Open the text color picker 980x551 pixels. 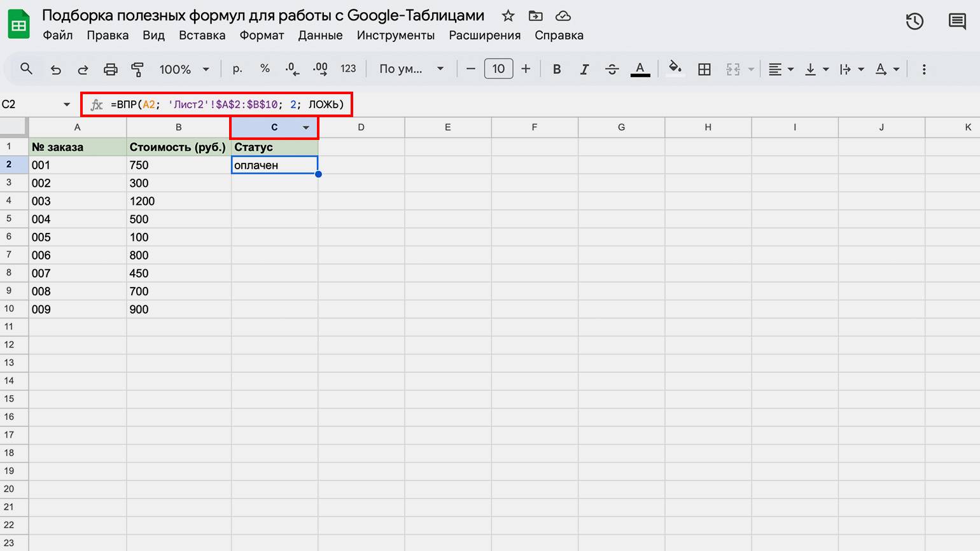(x=640, y=69)
